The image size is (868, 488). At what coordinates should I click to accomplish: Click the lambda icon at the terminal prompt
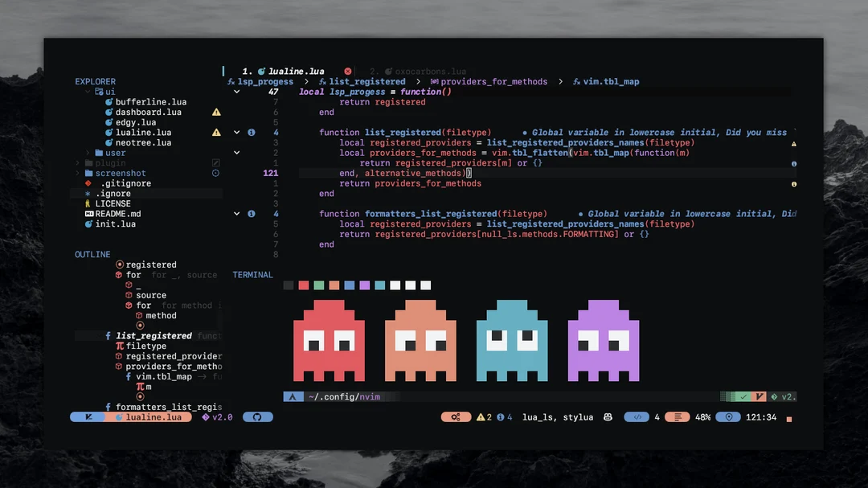click(x=291, y=396)
